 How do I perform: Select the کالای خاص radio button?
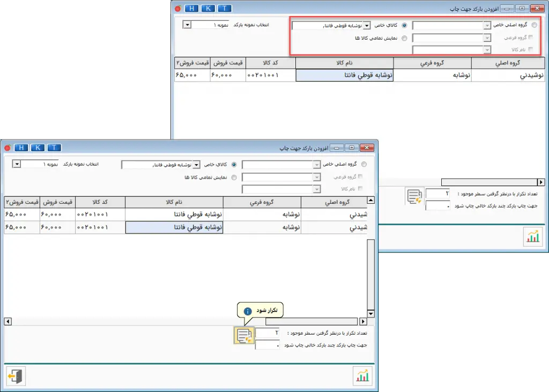pos(234,165)
